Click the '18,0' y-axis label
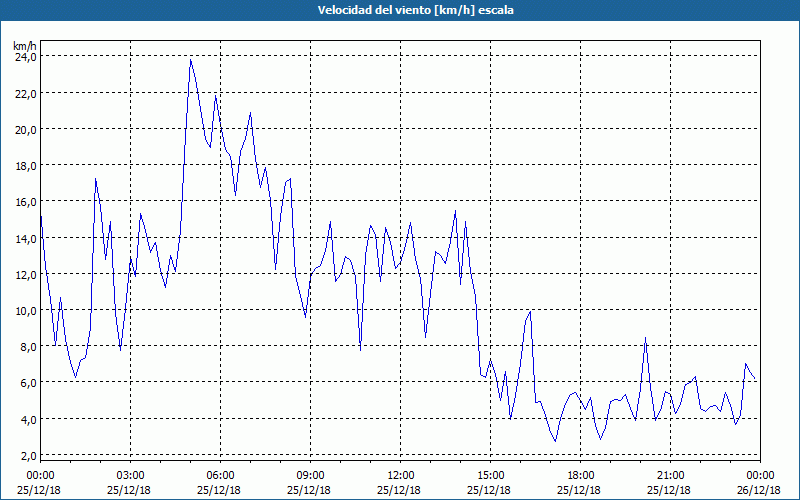The width and height of the screenshot is (800, 500). pyautogui.click(x=26, y=166)
